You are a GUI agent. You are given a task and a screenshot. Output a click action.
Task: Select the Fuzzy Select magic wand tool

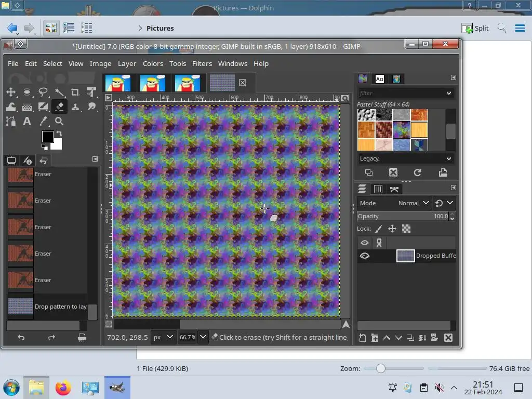(x=59, y=92)
